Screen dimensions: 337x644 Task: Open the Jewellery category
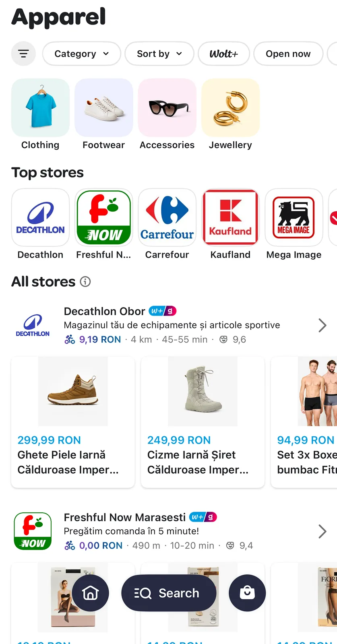pos(230,108)
